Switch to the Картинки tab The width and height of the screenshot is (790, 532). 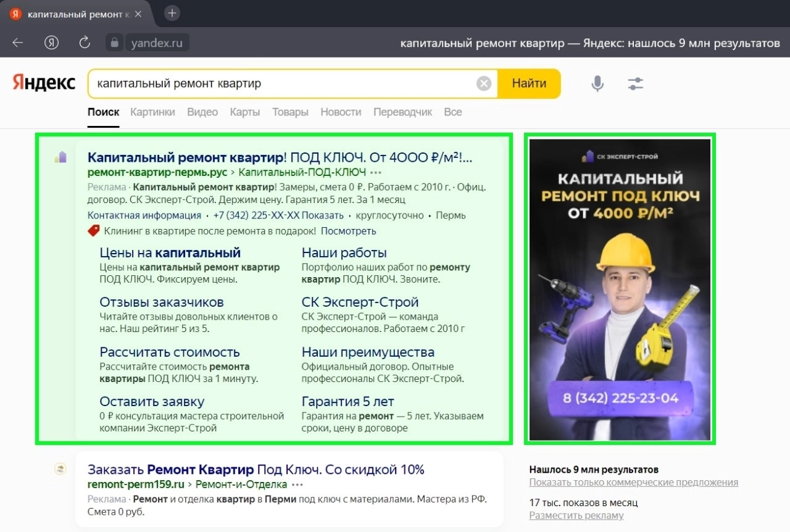click(152, 112)
